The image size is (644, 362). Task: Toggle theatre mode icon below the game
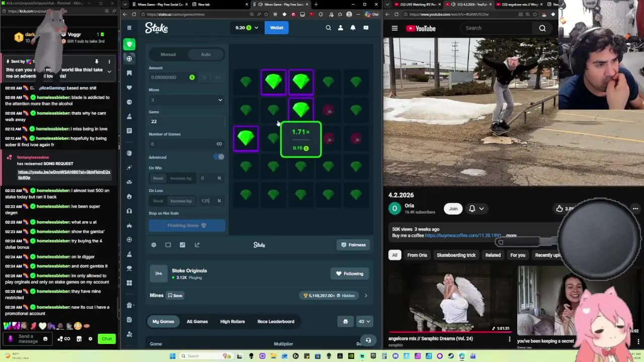tap(168, 245)
